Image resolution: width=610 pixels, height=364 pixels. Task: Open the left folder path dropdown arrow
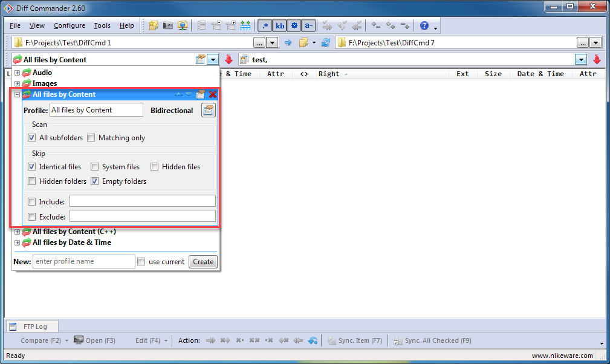pos(272,42)
